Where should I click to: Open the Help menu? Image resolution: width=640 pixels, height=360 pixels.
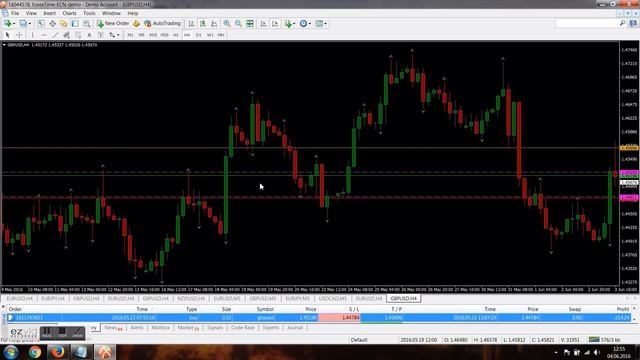coord(133,13)
